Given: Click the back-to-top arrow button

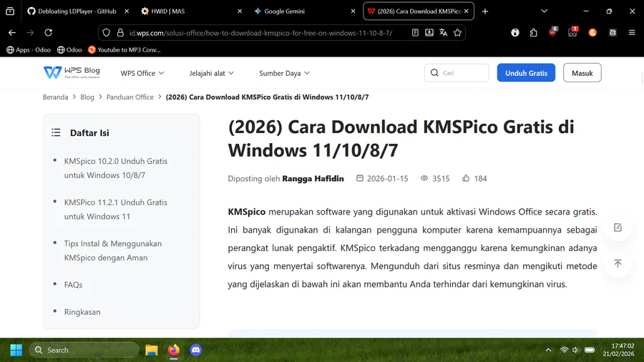Looking at the screenshot, I should click(618, 263).
